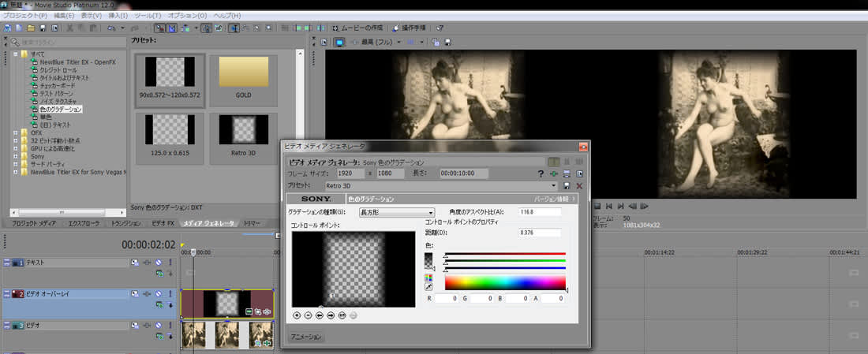Collapse the すべて tree node

[x=15, y=54]
